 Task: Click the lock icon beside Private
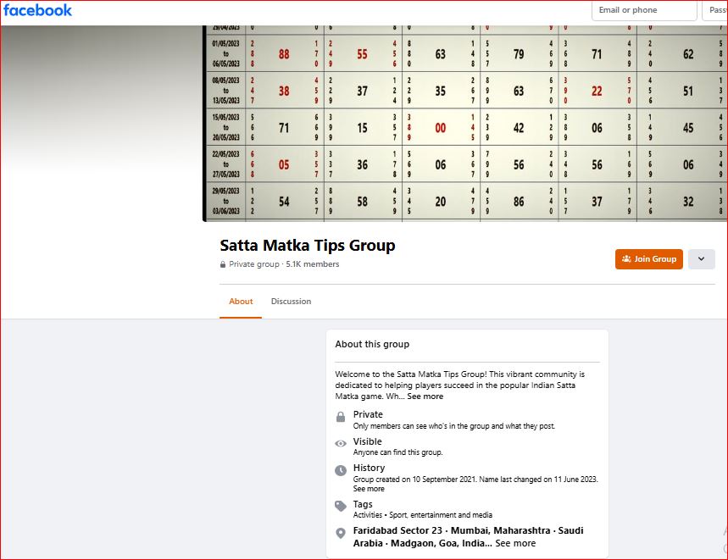pyautogui.click(x=340, y=415)
